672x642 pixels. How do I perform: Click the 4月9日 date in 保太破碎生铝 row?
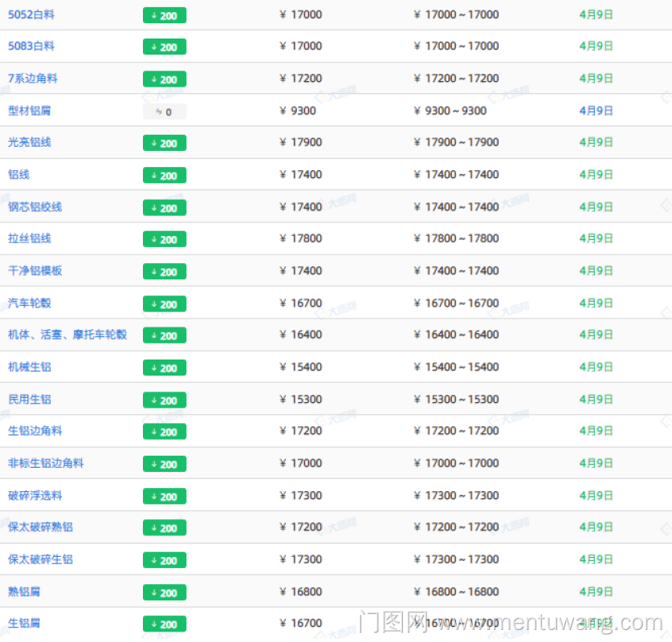pos(596,559)
